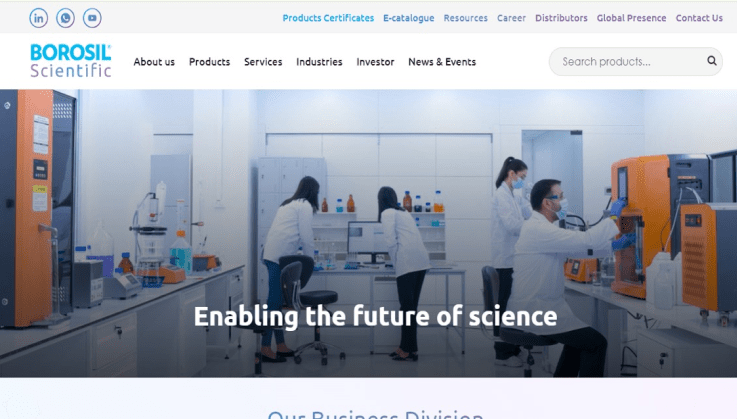The height and width of the screenshot is (419, 737).
Task: Go to the Contact Us page
Action: (699, 18)
